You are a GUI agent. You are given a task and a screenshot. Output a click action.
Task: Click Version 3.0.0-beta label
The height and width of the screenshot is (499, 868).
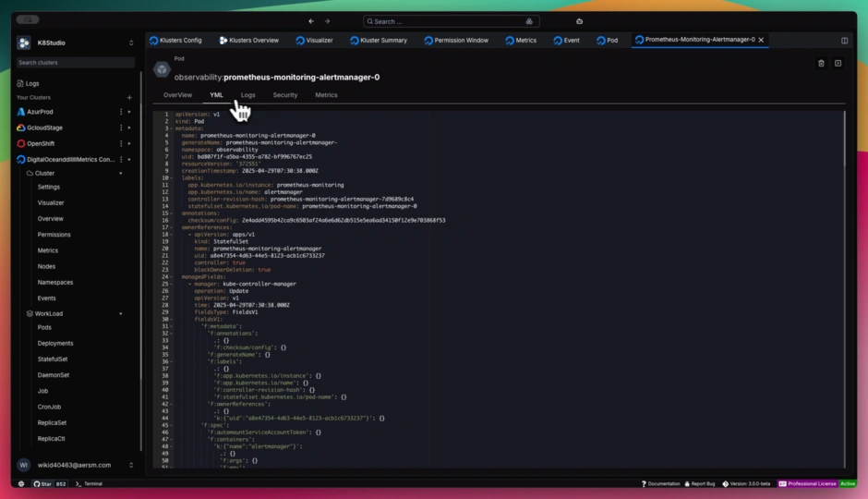coord(746,484)
